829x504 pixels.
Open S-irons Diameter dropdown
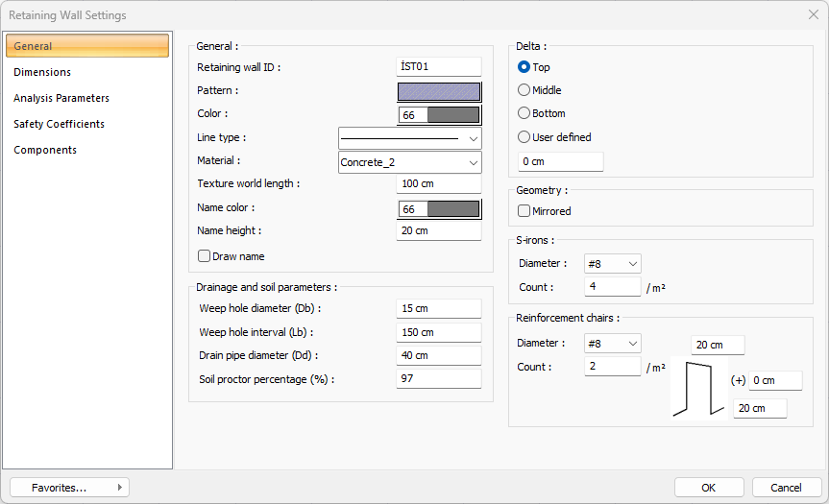(612, 264)
